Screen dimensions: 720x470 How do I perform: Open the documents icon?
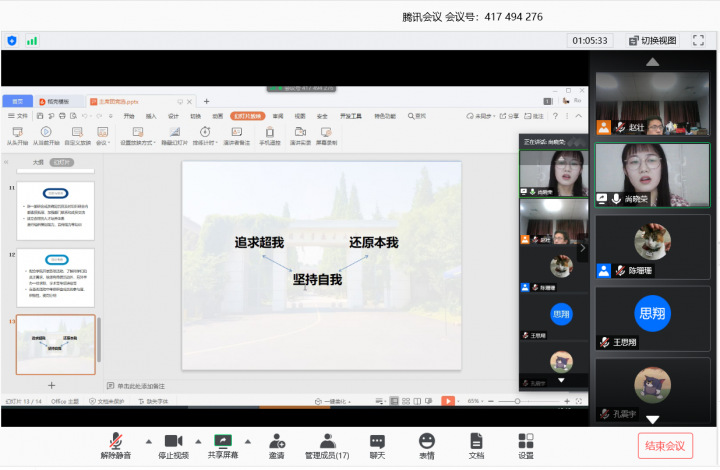click(476, 441)
